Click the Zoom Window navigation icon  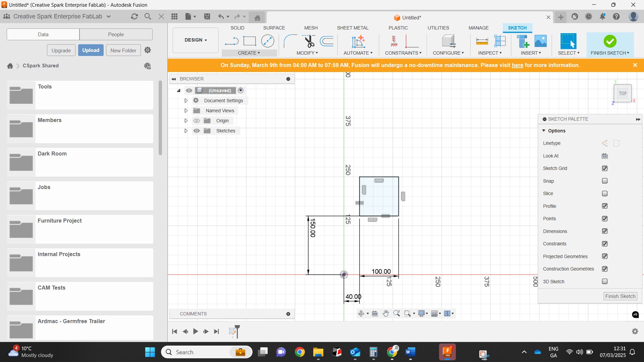pyautogui.click(x=408, y=313)
